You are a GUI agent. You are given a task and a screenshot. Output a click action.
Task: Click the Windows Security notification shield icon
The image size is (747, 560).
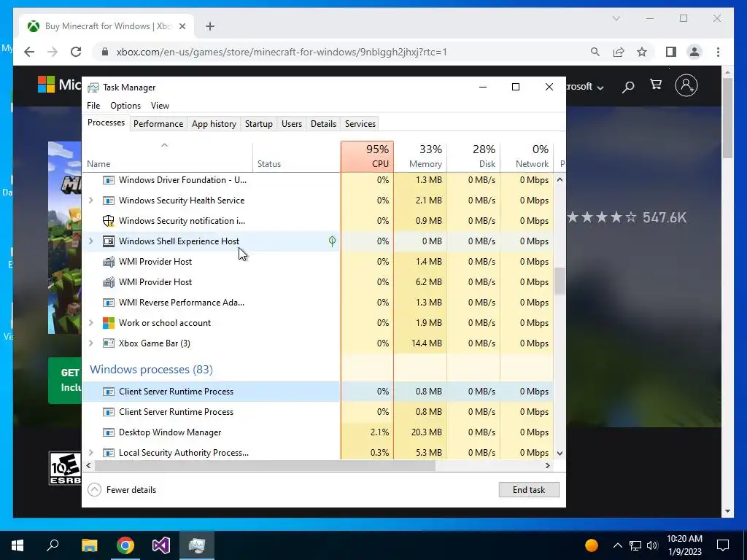pos(109,221)
